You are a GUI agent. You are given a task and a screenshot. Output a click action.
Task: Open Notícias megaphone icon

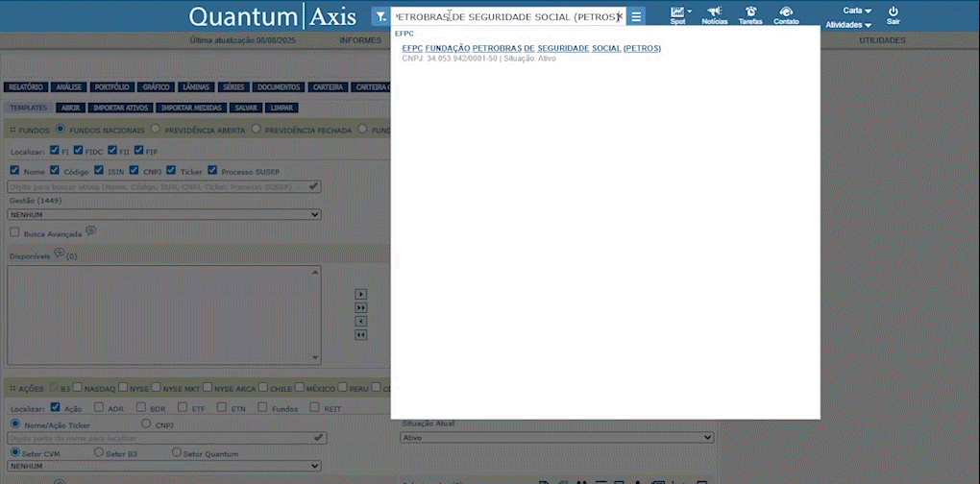(x=715, y=12)
